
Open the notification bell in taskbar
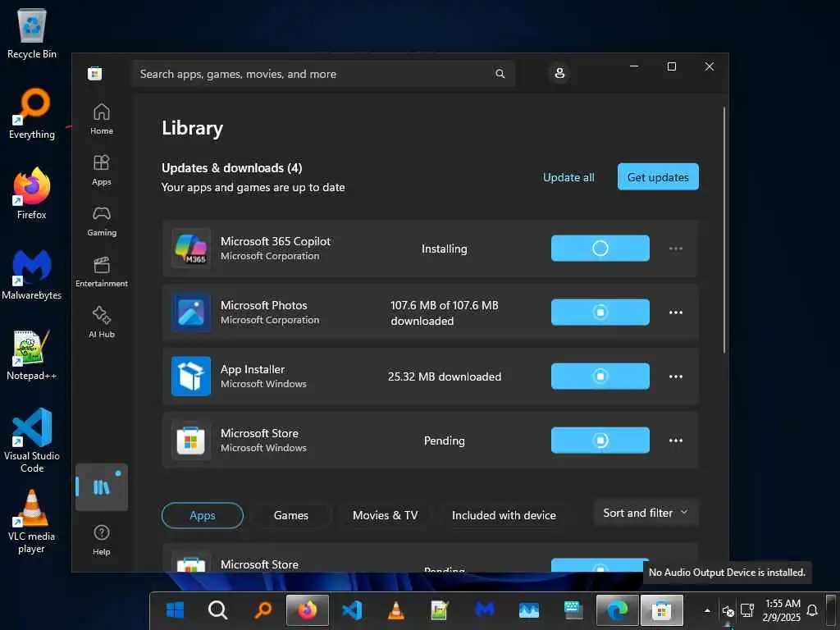[x=812, y=610]
